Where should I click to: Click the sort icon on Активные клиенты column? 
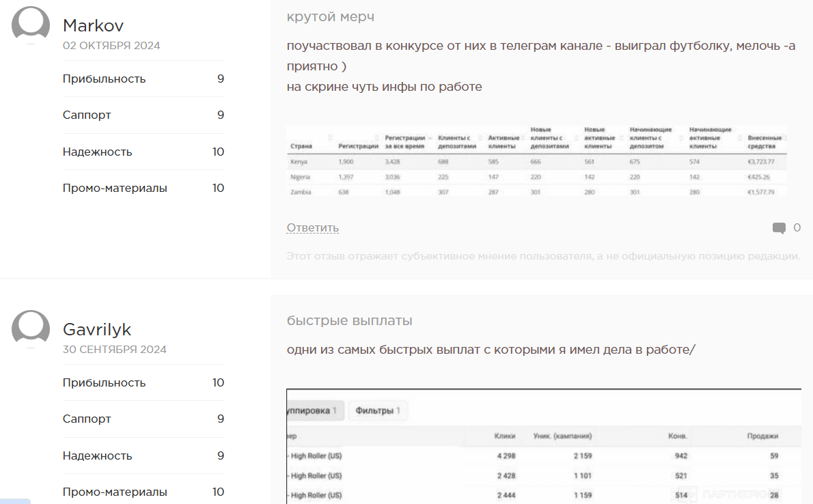pyautogui.click(x=524, y=137)
